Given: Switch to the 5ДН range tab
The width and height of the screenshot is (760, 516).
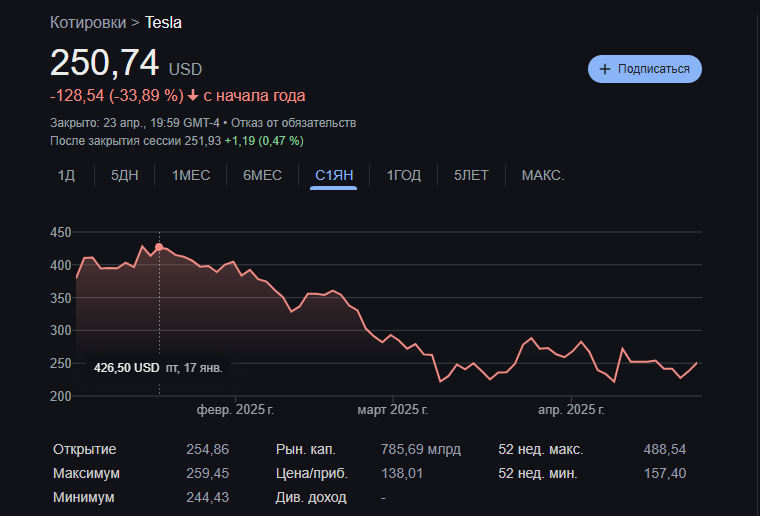Looking at the screenshot, I should tap(125, 175).
